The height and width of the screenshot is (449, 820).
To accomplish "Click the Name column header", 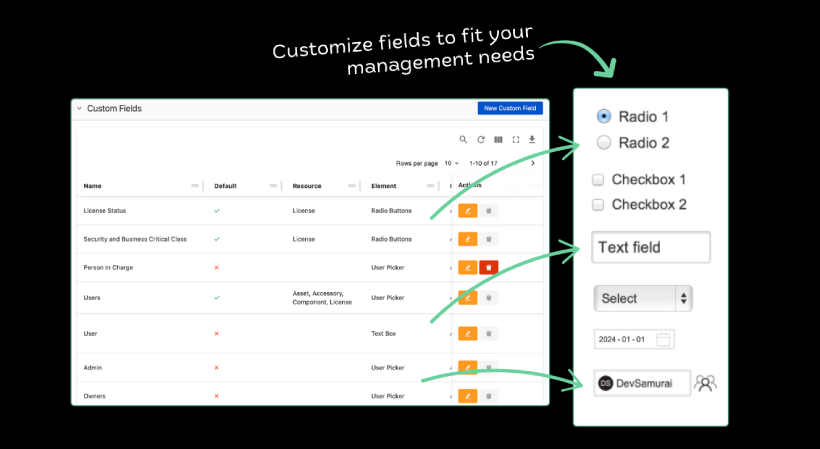I will [x=93, y=186].
